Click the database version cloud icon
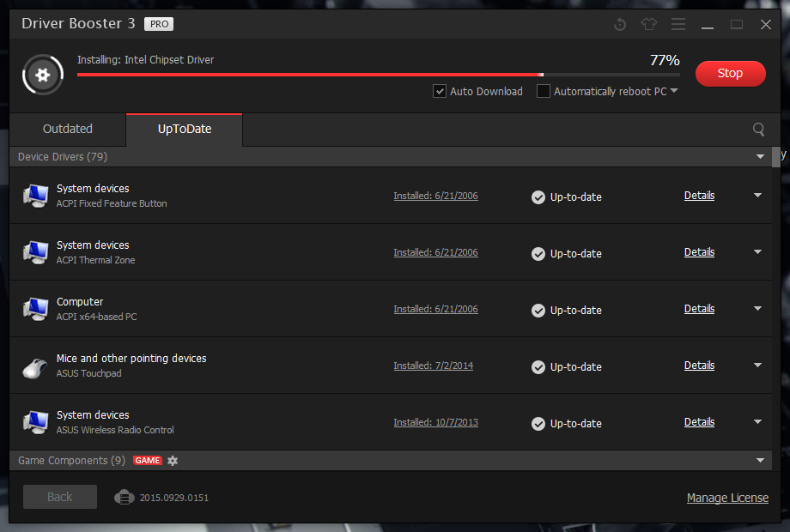 pos(124,498)
